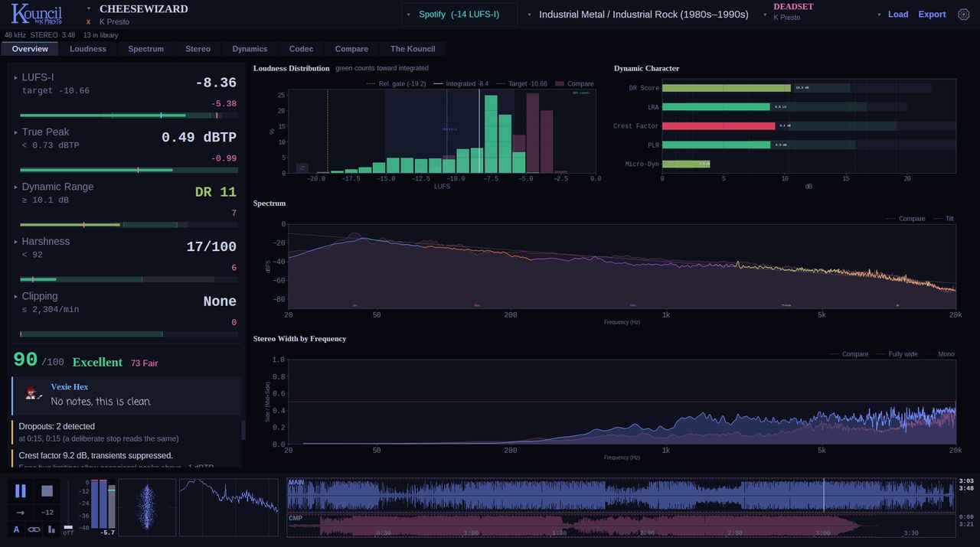The width and height of the screenshot is (980, 547).
Task: Remove compare track with the x icon
Action: [x=89, y=22]
